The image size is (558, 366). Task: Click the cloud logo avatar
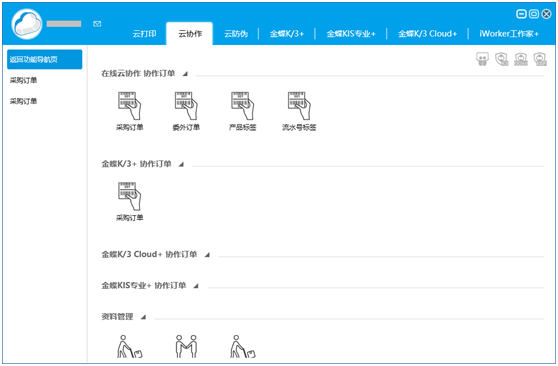pyautogui.click(x=27, y=24)
